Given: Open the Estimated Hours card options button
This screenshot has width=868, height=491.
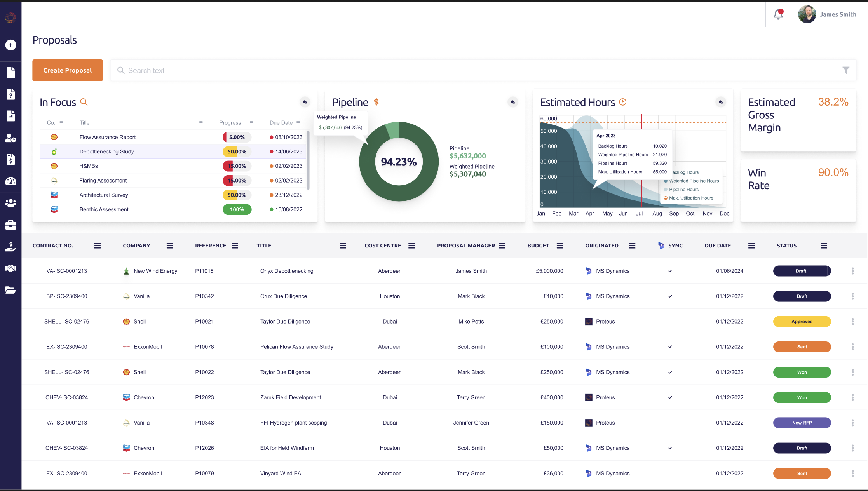Looking at the screenshot, I should click(x=721, y=102).
